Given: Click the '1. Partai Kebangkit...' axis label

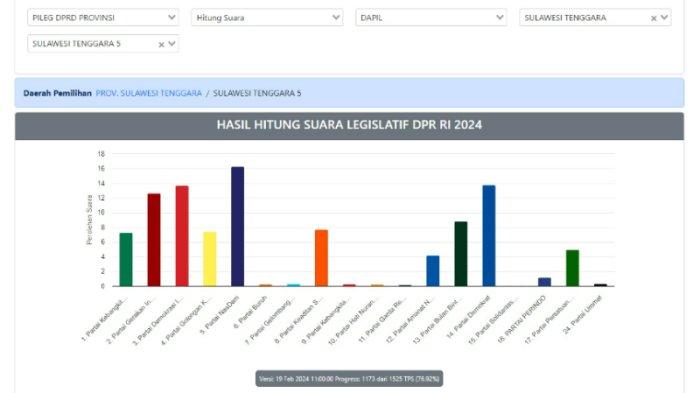Looking at the screenshot, I should coord(104,319).
